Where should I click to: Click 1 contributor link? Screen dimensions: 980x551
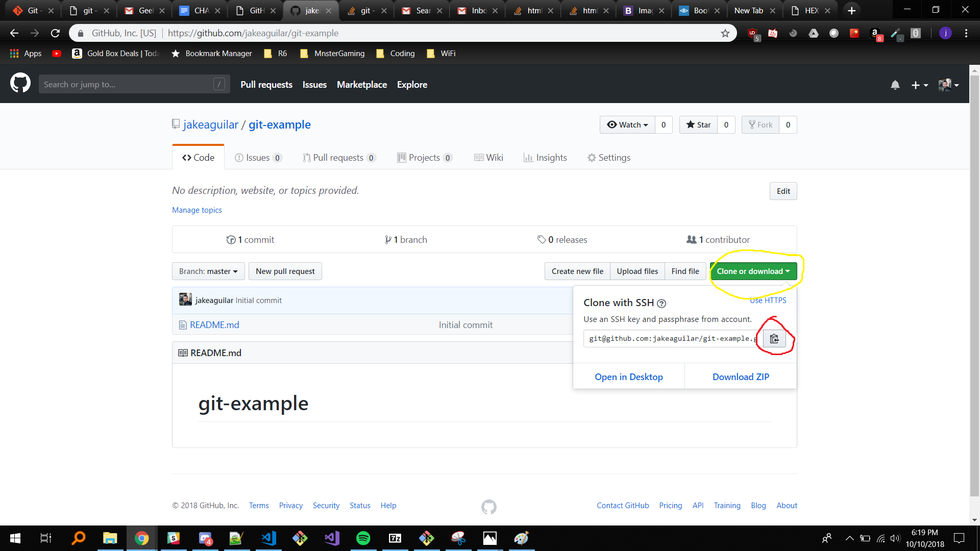[718, 240]
